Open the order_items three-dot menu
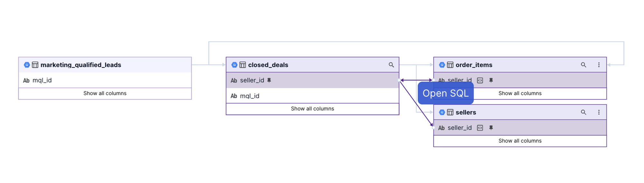 (599, 65)
